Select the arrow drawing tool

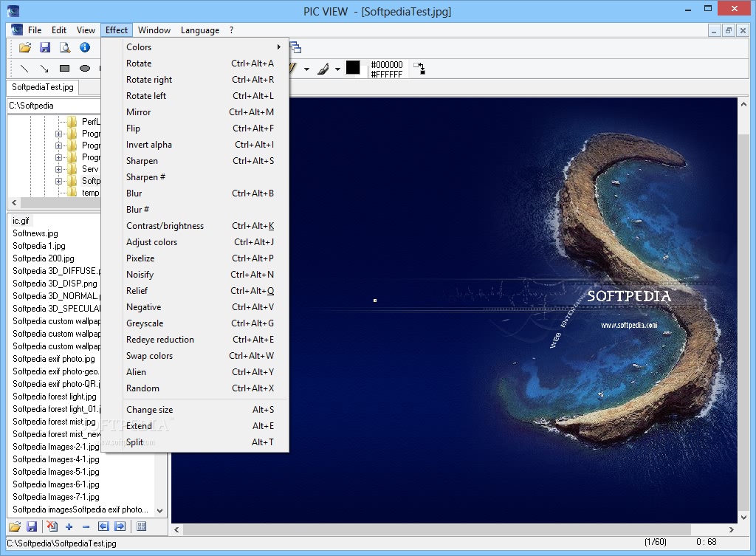click(44, 69)
